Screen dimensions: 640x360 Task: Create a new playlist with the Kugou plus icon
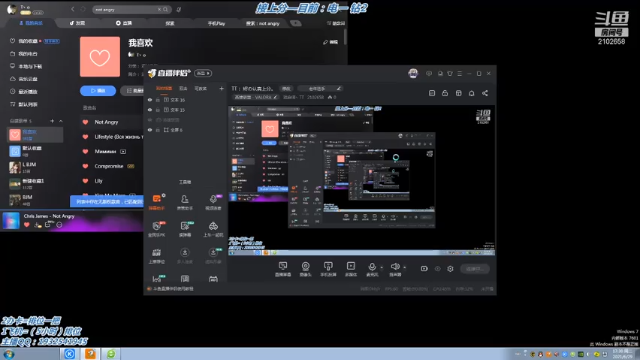click(x=52, y=121)
